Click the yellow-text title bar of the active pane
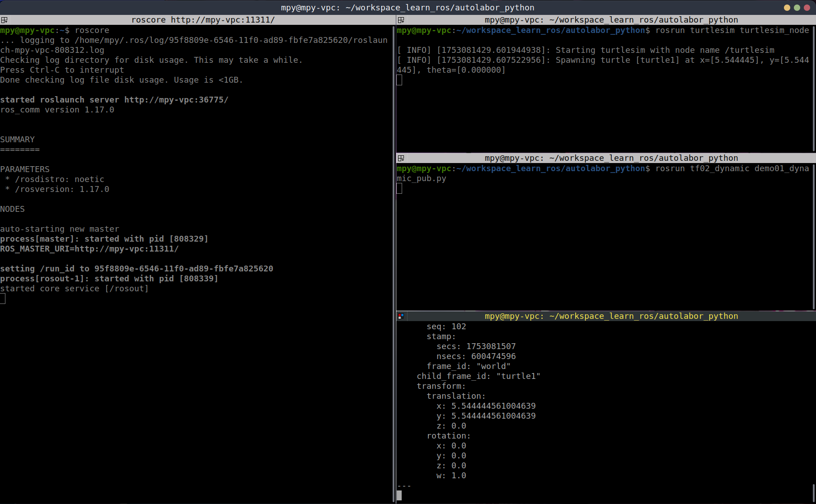The image size is (816, 504). (611, 316)
